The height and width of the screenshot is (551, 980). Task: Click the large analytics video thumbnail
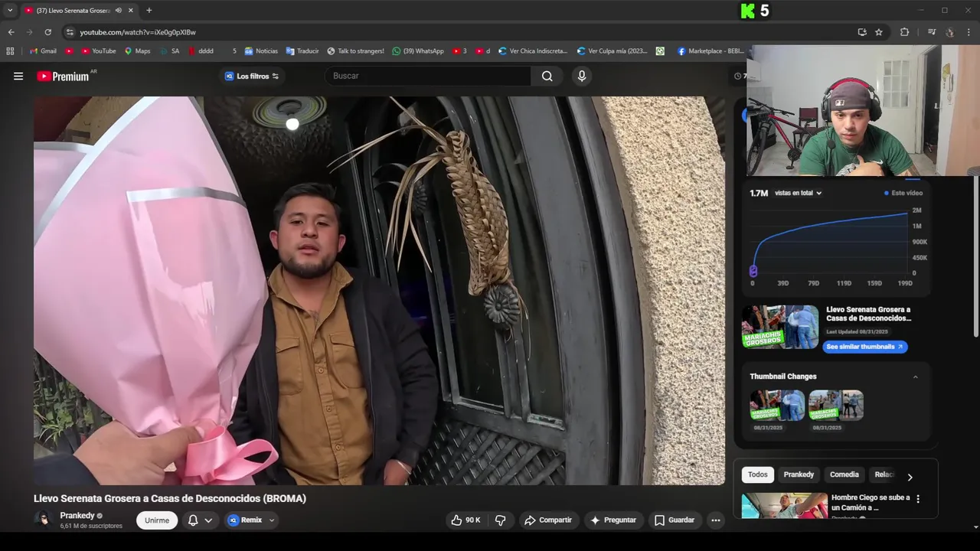coord(780,327)
